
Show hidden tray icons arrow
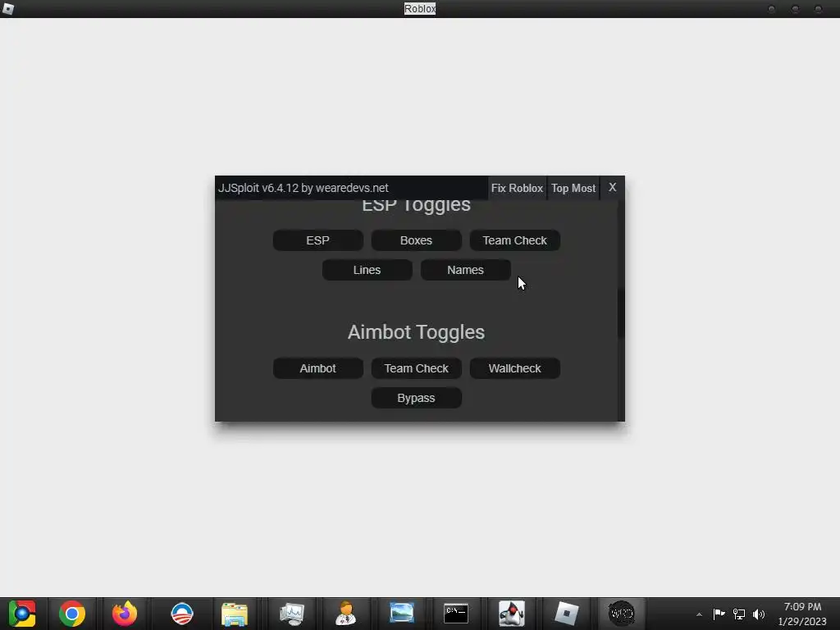699,614
